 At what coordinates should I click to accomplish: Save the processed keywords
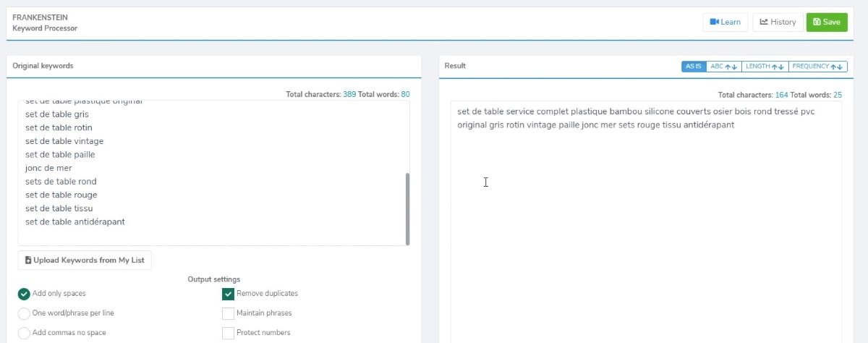(827, 22)
